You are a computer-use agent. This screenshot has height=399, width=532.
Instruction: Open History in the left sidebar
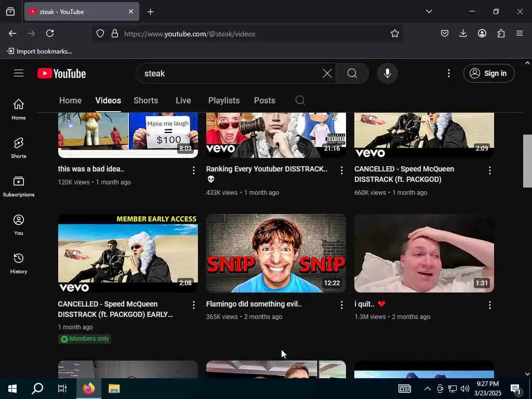[x=19, y=263]
